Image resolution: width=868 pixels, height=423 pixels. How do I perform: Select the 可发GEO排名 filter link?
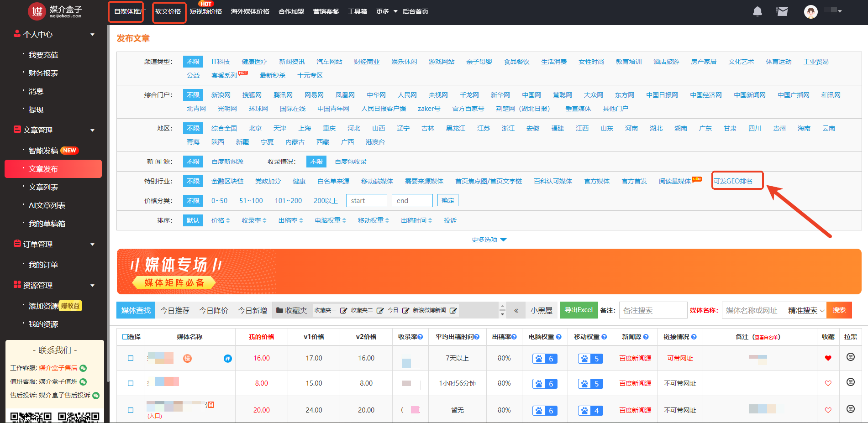click(733, 181)
